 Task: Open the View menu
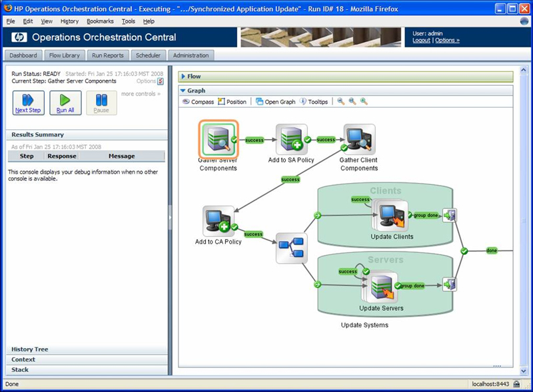click(x=47, y=21)
